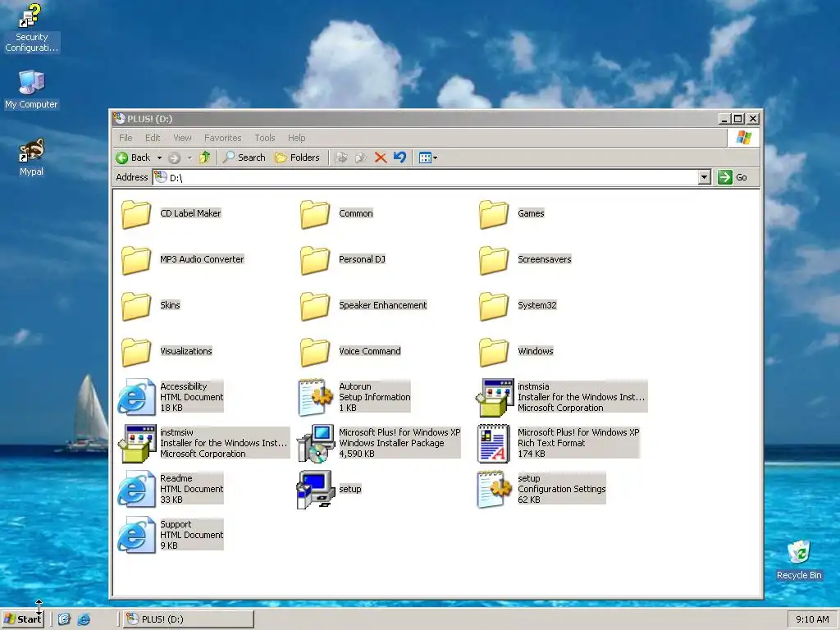Open the View menu

[182, 138]
